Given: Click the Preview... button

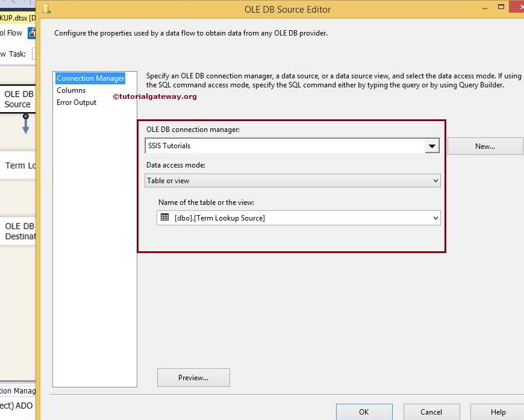Looking at the screenshot, I should (x=193, y=377).
